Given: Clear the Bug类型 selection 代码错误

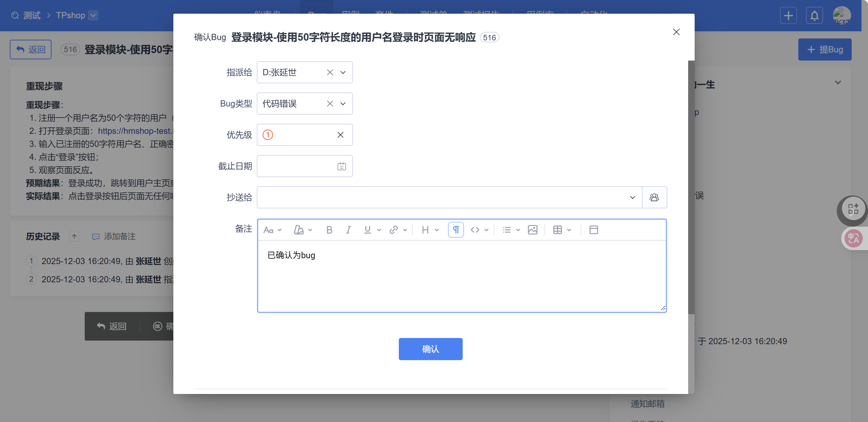Looking at the screenshot, I should coord(330,104).
